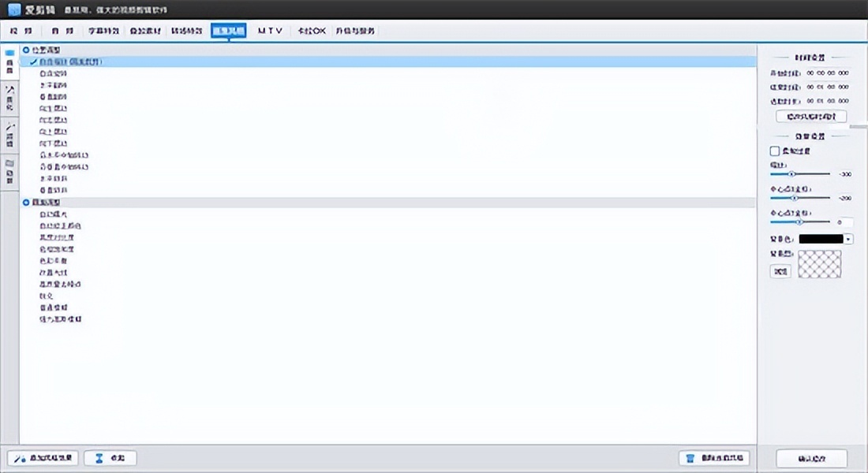Click the 确认修改 button
The width and height of the screenshot is (868, 473).
click(x=811, y=459)
